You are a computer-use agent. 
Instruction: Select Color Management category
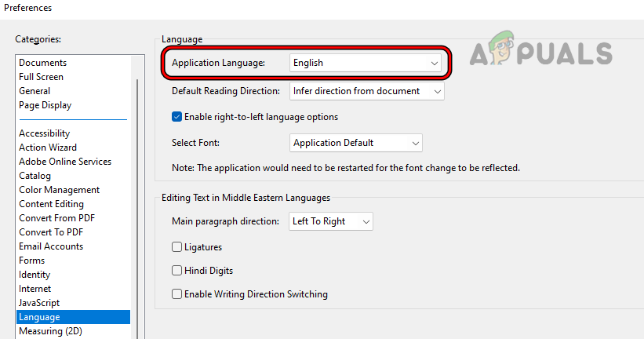click(59, 190)
